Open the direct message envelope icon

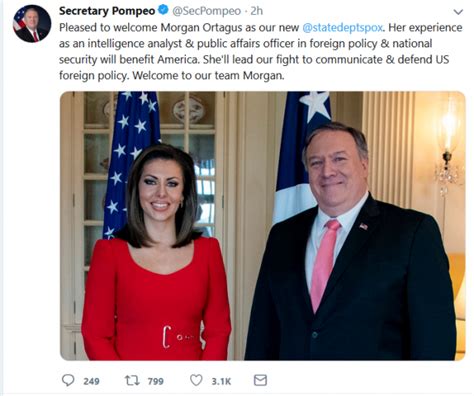click(x=260, y=380)
